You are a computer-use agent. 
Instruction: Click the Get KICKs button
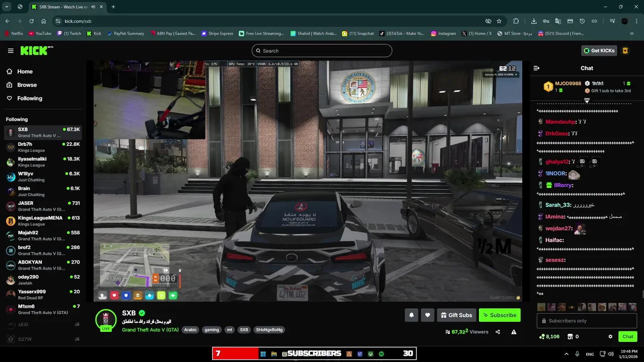[599, 51]
